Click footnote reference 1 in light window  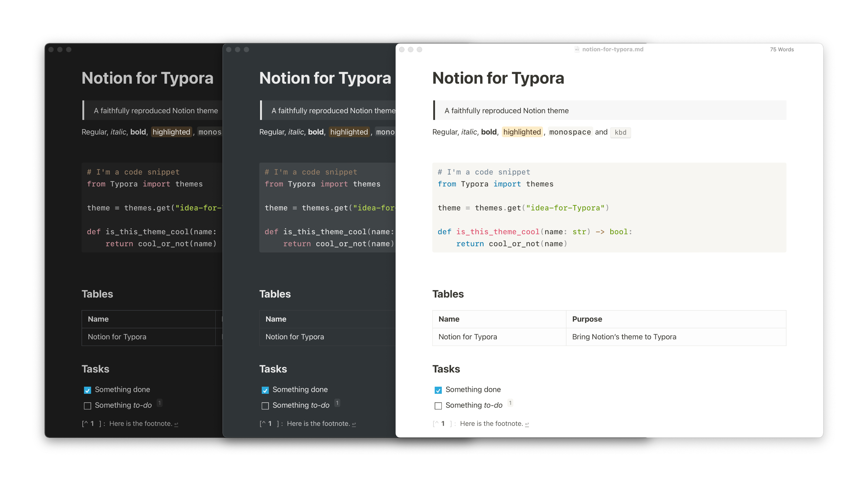click(510, 403)
